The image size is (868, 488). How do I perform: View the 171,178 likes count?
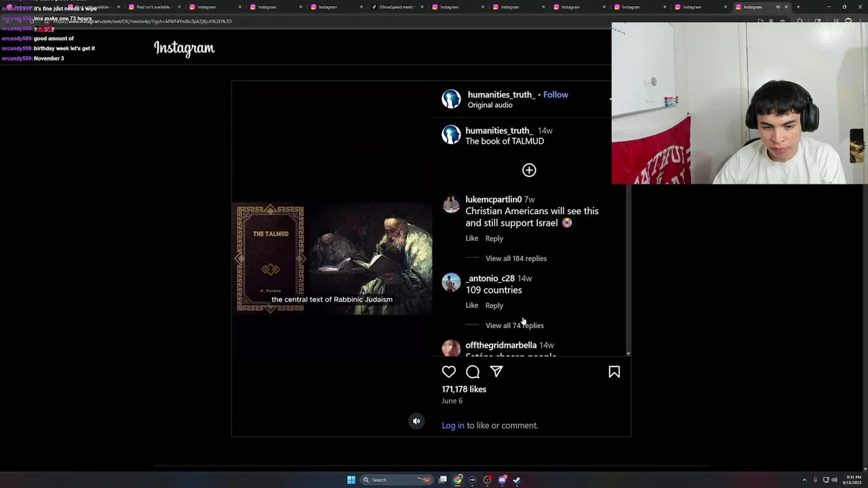pyautogui.click(x=464, y=389)
